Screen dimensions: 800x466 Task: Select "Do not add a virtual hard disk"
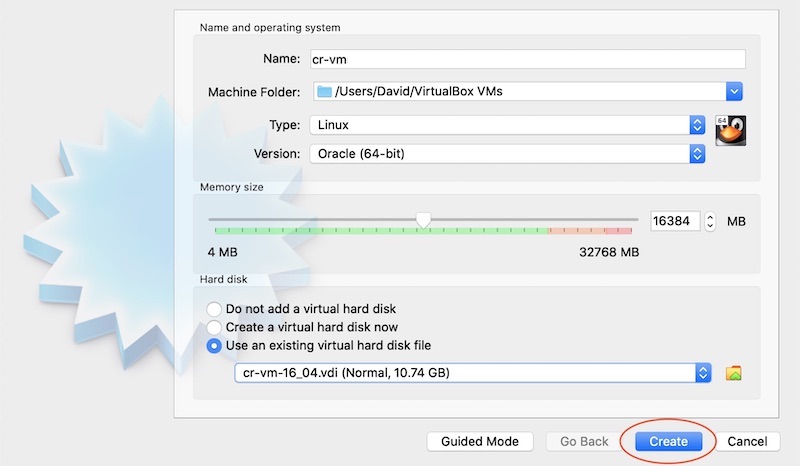pyautogui.click(x=214, y=309)
